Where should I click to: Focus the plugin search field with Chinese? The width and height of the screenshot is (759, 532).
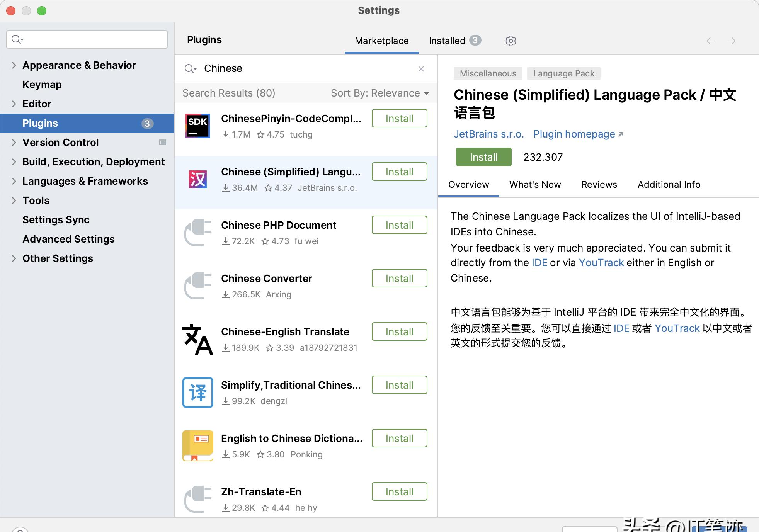[x=305, y=69]
